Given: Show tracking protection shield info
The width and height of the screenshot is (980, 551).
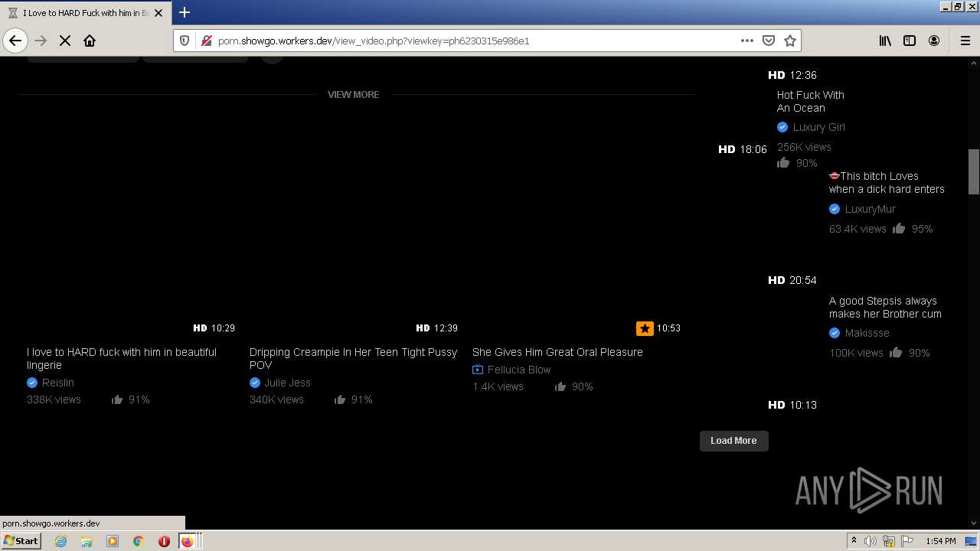Looking at the screenshot, I should pyautogui.click(x=185, y=41).
